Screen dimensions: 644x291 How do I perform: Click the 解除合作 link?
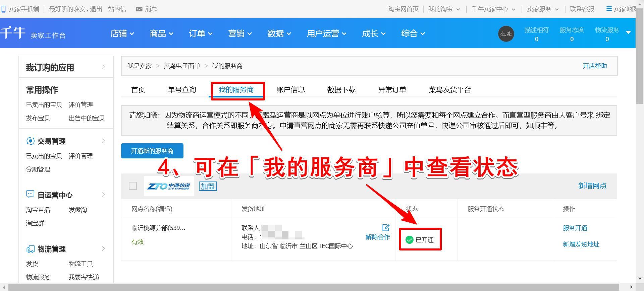click(378, 237)
